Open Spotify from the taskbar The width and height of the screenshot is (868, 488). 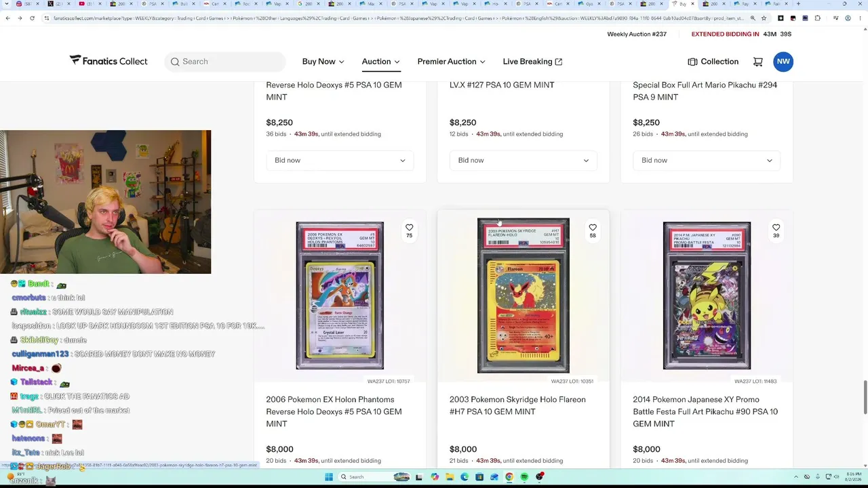(524, 477)
